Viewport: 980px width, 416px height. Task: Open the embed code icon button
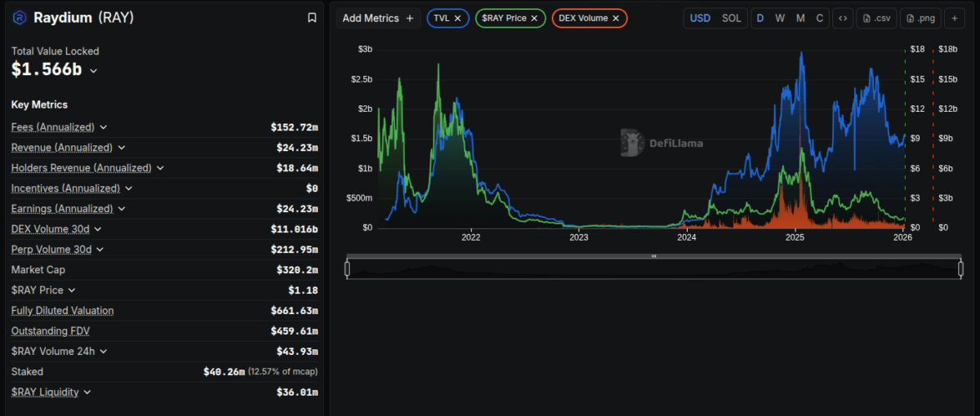pyautogui.click(x=843, y=18)
